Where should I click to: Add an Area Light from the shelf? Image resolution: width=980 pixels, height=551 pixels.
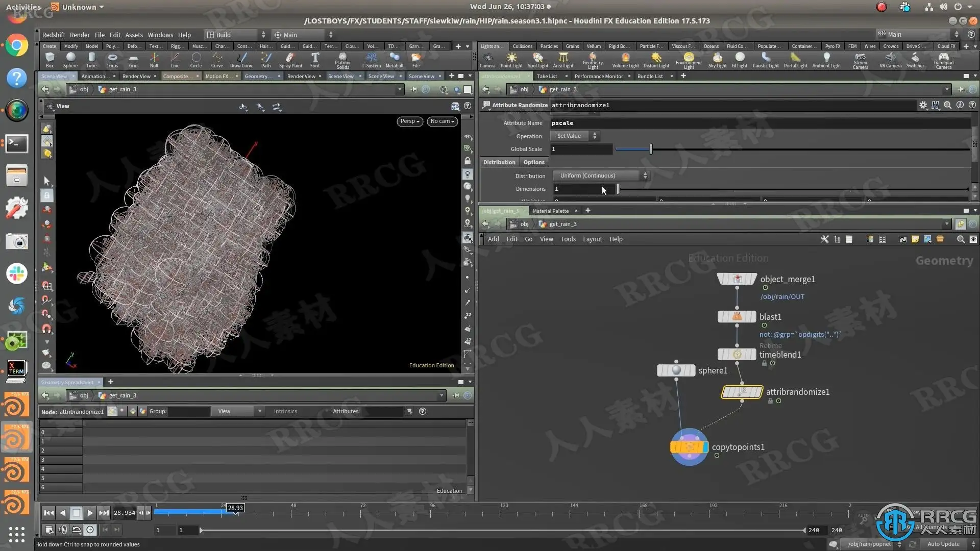pos(563,60)
